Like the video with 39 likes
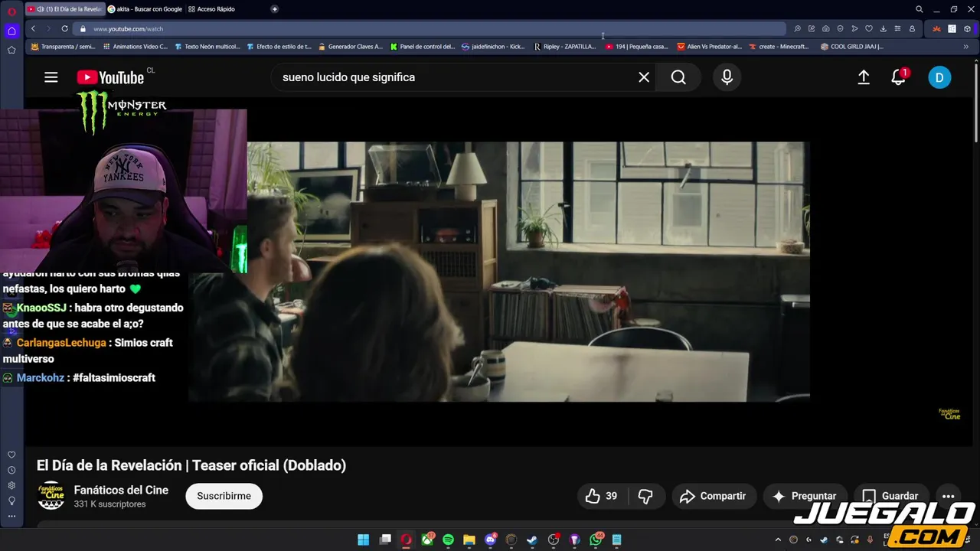This screenshot has width=980, height=551. [x=602, y=496]
